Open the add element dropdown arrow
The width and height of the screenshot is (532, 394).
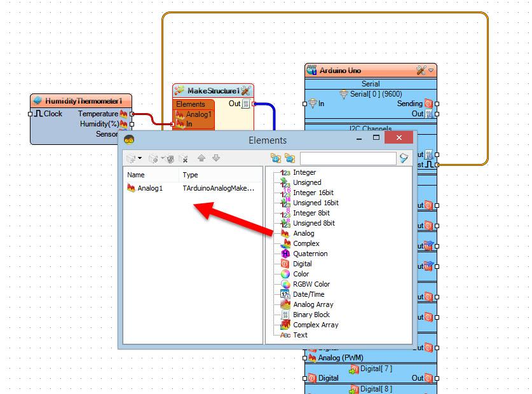tap(140, 158)
